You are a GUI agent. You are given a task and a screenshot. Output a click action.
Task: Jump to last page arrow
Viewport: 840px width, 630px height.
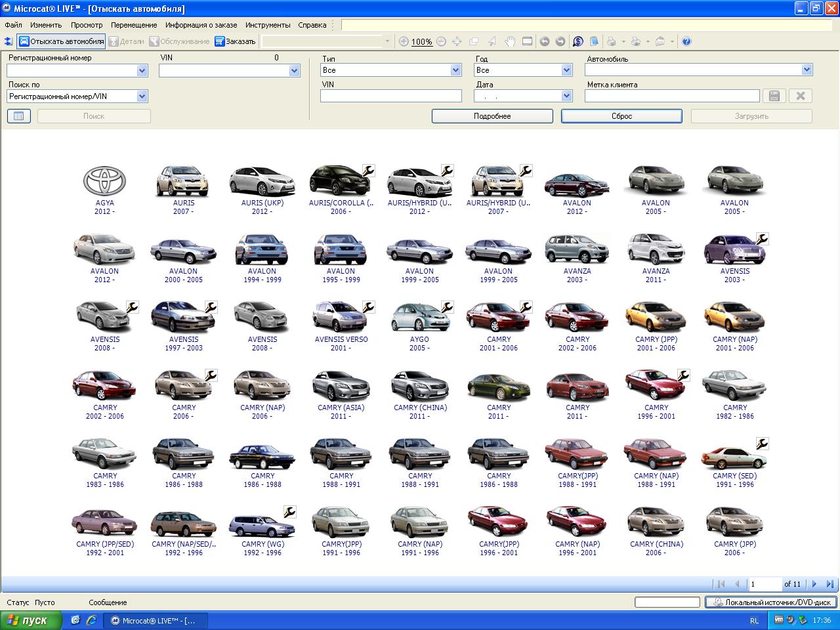coord(830,583)
